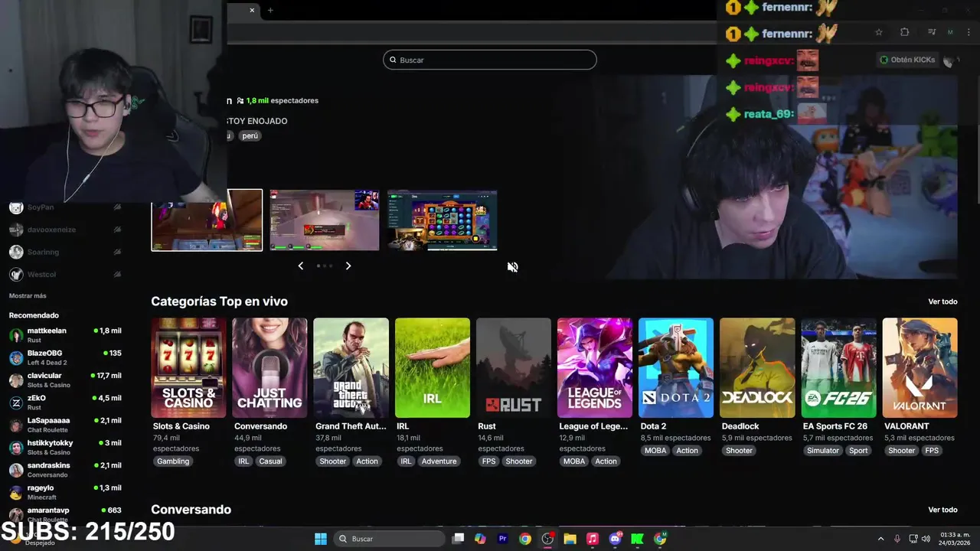Open LaSapaaaaa recommended channel
Image resolution: width=980 pixels, height=551 pixels.
(x=65, y=425)
